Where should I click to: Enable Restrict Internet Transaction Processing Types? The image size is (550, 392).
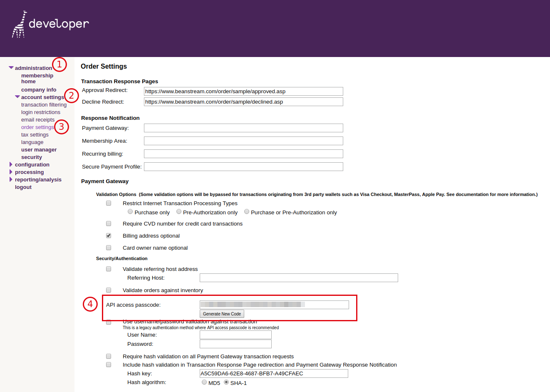coord(109,203)
